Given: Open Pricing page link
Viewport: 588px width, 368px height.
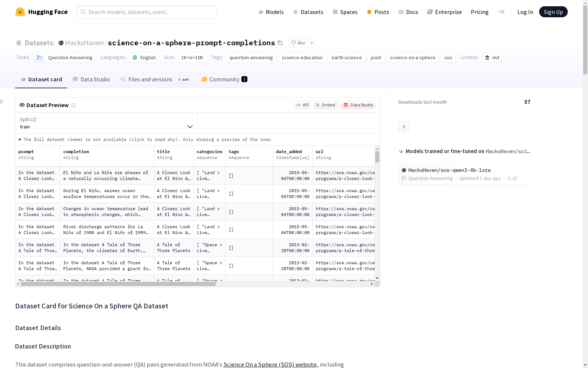Looking at the screenshot, I should (480, 12).
